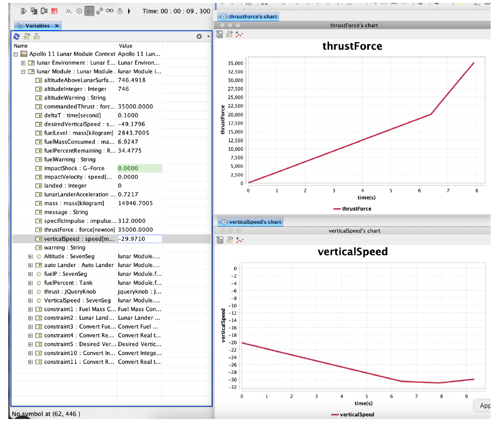Click the console prompt icon in toolbar
Viewport: 504px width, 424px height.
(x=69, y=11)
